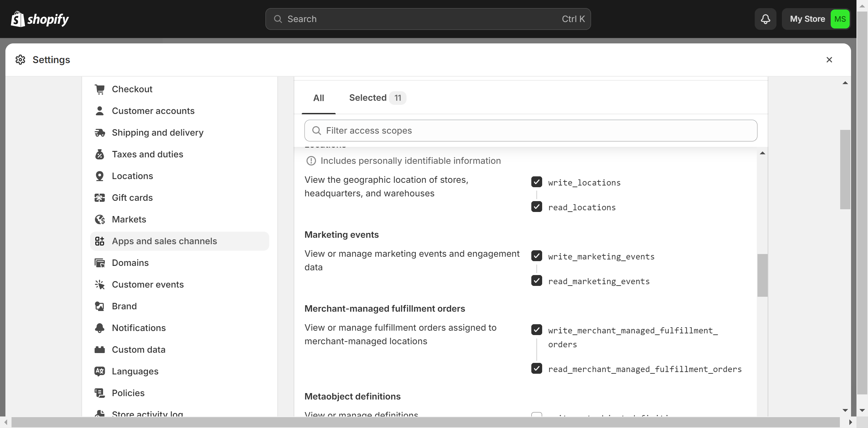This screenshot has width=868, height=428.
Task: Click the Shipping and delivery truck icon
Action: tap(100, 133)
